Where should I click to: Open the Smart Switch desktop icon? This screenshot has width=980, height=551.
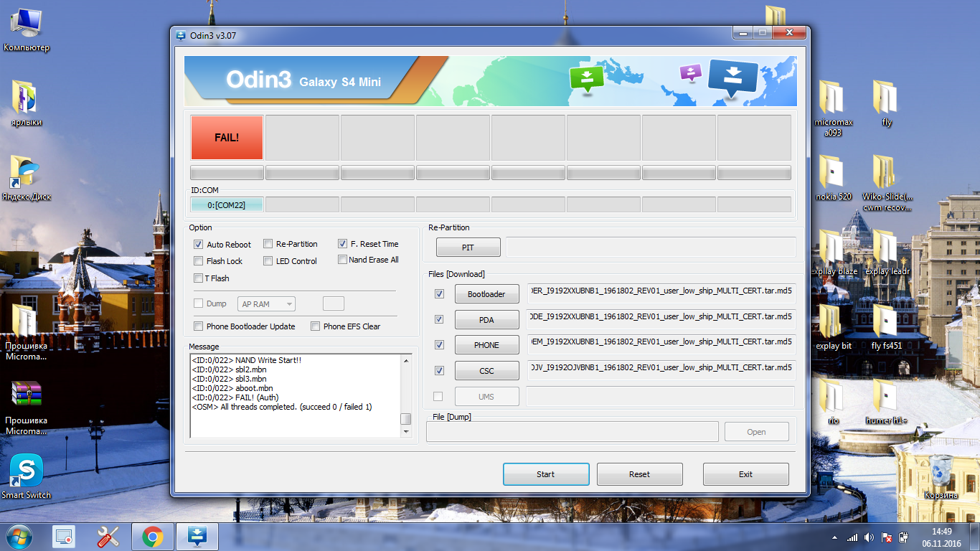27,471
